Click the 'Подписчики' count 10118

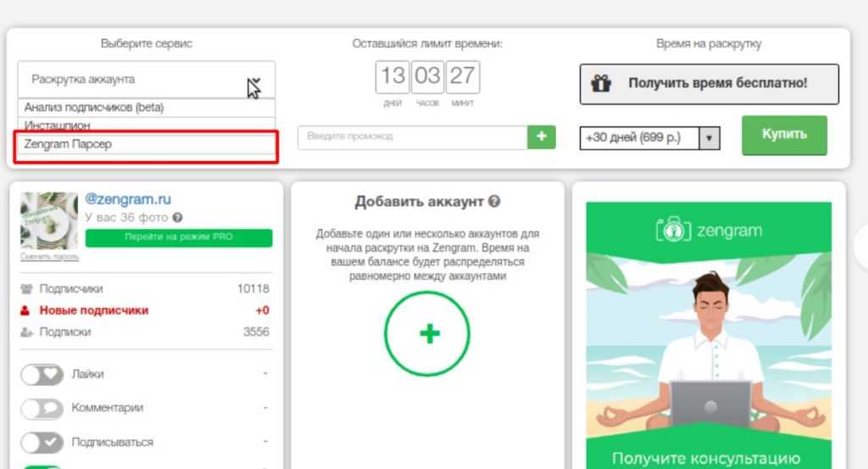click(253, 289)
